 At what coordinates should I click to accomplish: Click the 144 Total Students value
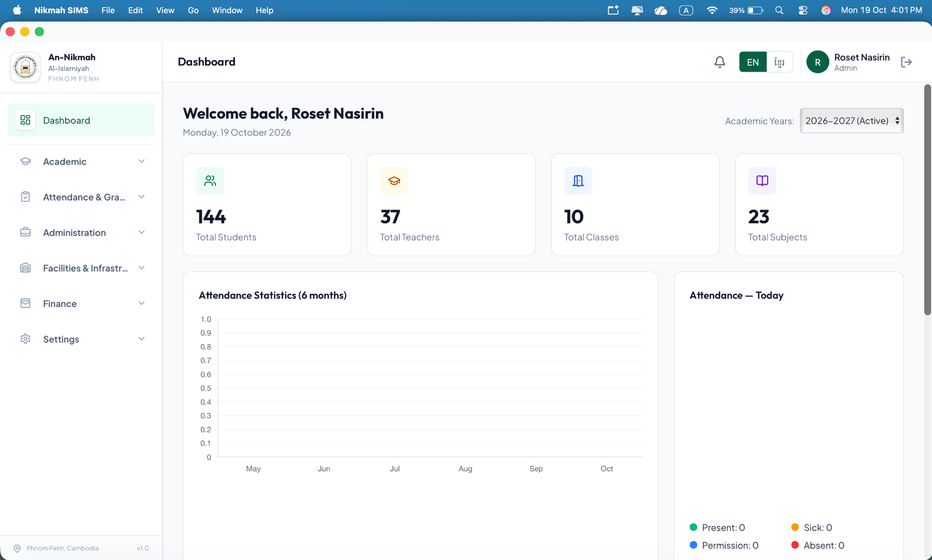[211, 217]
